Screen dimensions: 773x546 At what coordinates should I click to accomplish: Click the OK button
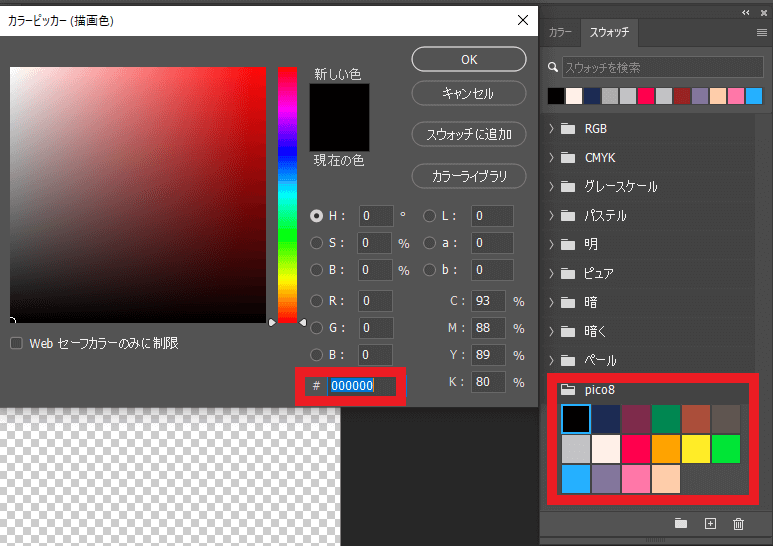(469, 60)
